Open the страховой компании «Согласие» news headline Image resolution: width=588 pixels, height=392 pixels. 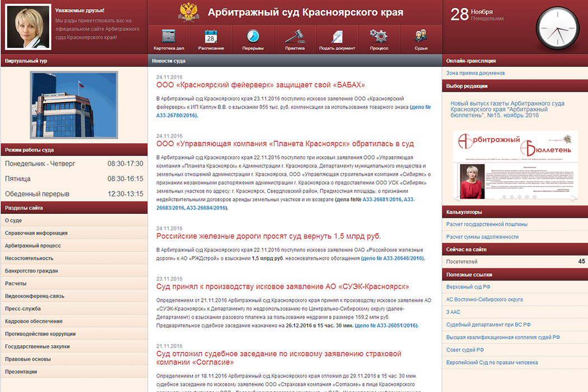pos(279,358)
